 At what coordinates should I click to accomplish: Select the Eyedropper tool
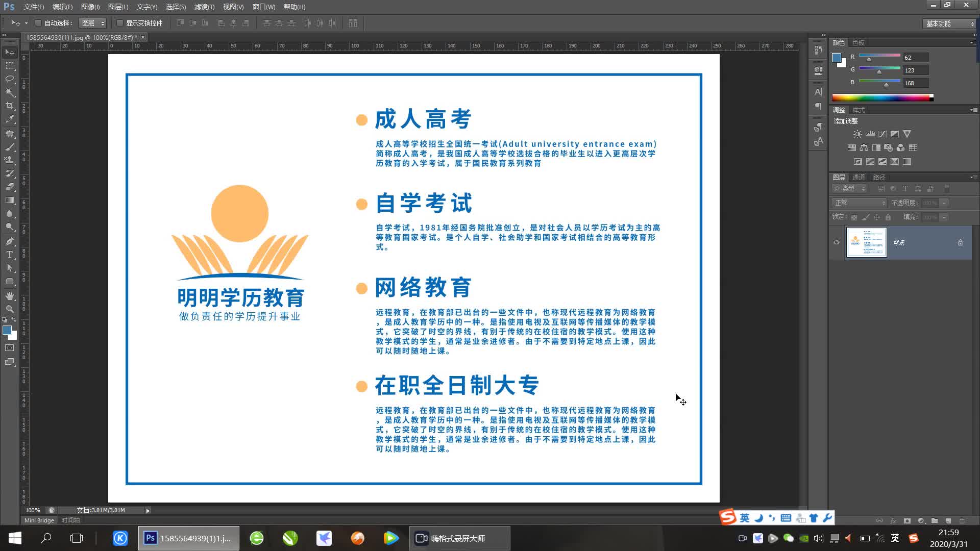tap(10, 119)
